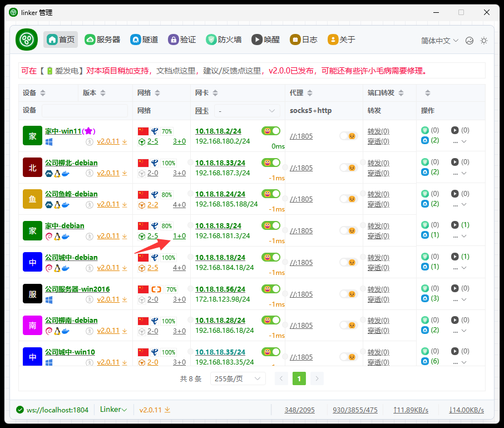Expand more actions for 公司鱼峰-debian row
504x428 pixels.
pos(459,204)
